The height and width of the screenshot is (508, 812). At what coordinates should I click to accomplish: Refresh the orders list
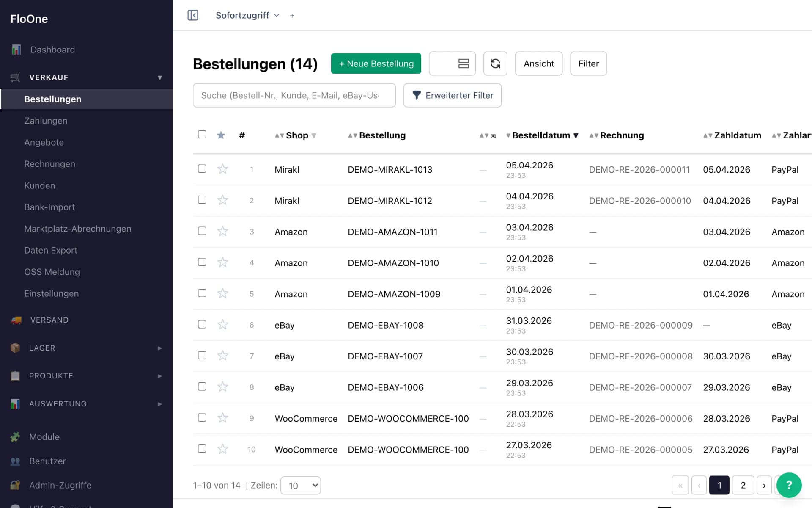495,63
